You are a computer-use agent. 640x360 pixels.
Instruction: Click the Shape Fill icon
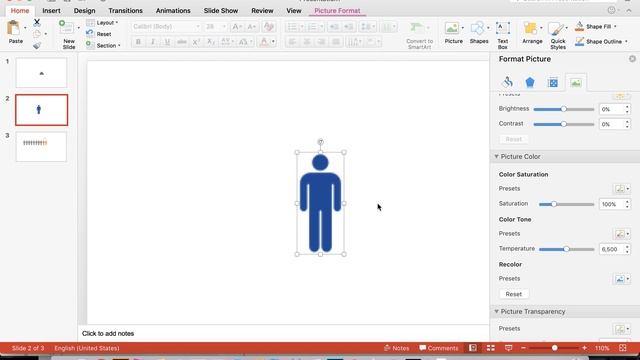[x=579, y=27]
